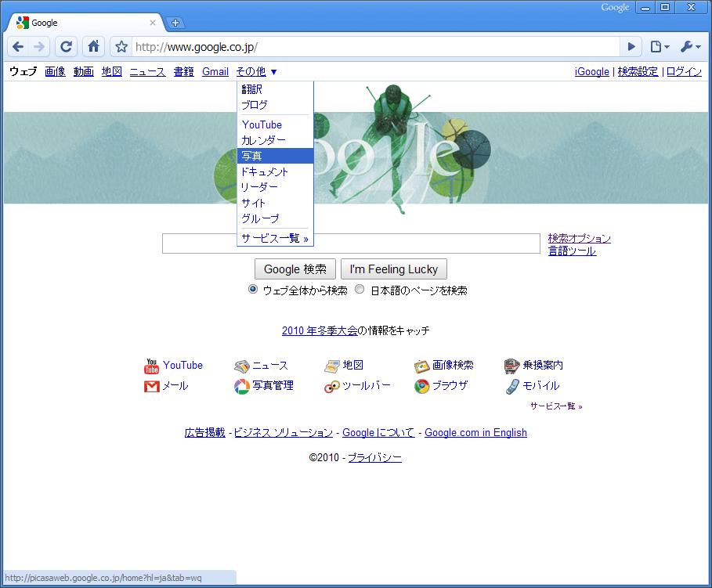Open the 検索オプション link

(580, 238)
